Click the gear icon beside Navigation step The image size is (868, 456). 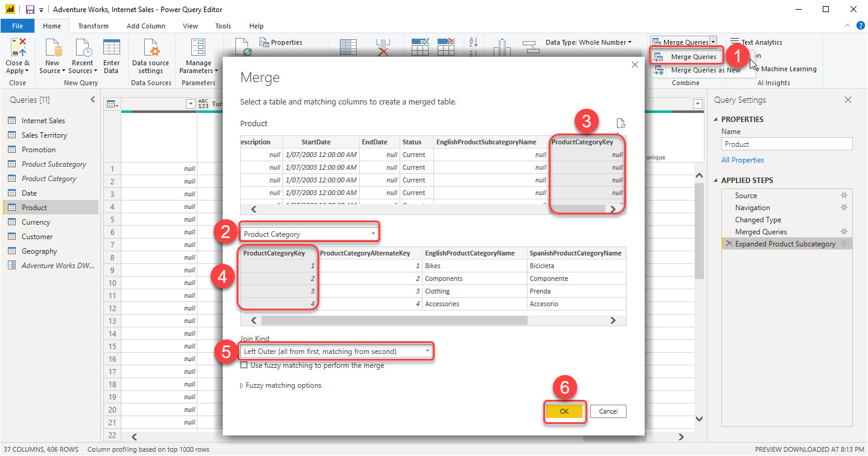pos(844,208)
